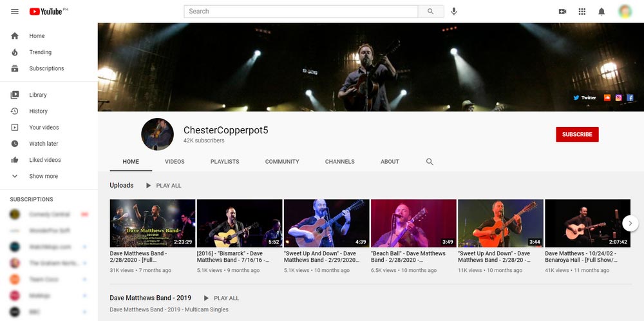Open the 4:39 "Sweet Up And Down" thumbnail

pyautogui.click(x=327, y=223)
